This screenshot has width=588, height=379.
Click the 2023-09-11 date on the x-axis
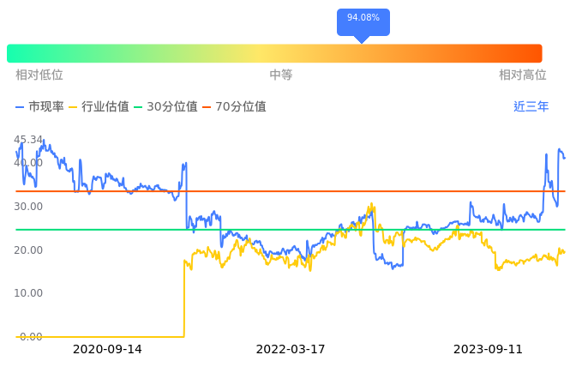coord(488,350)
